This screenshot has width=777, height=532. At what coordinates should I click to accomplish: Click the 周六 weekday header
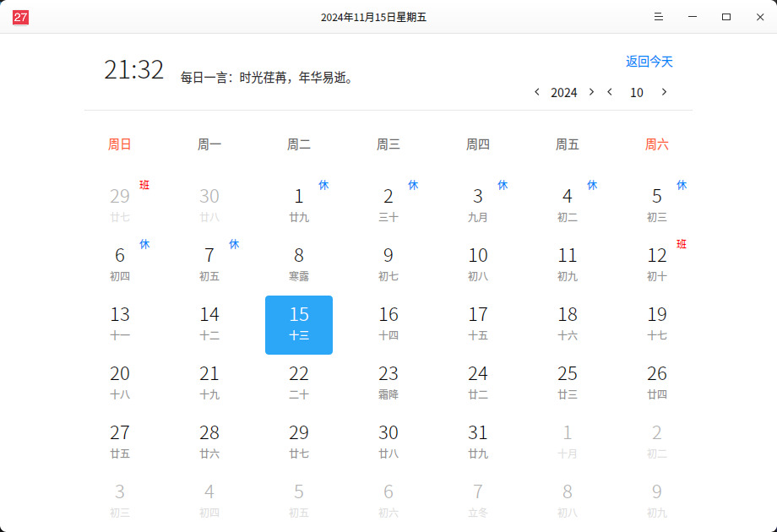click(657, 144)
